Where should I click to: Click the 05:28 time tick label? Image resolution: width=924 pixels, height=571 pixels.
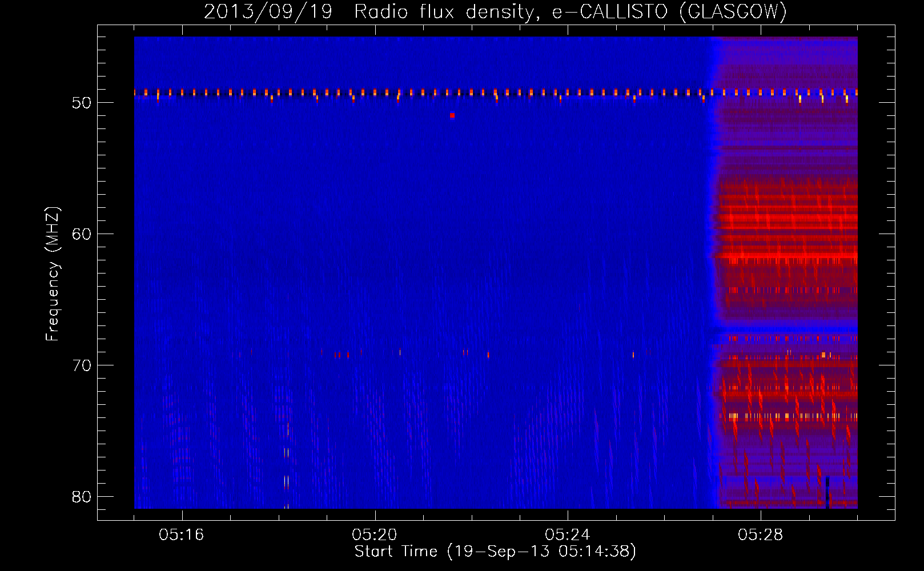coord(761,535)
